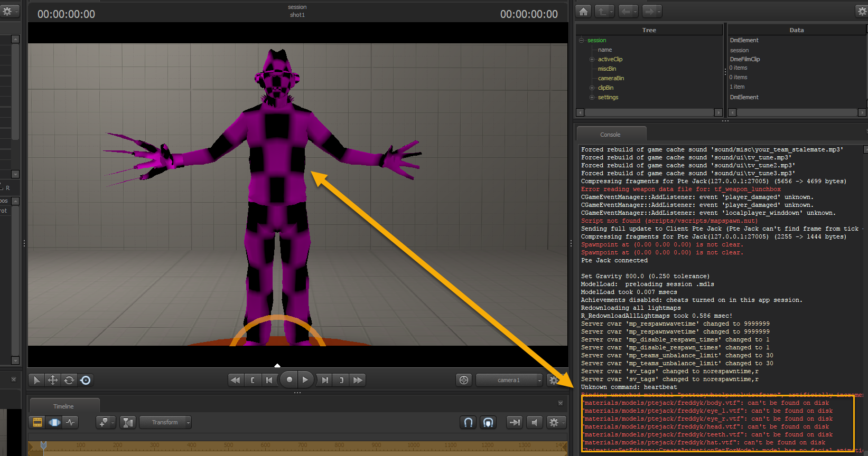The height and width of the screenshot is (456, 868).
Task: Activate the screen manipulator circle tool
Action: tap(86, 380)
